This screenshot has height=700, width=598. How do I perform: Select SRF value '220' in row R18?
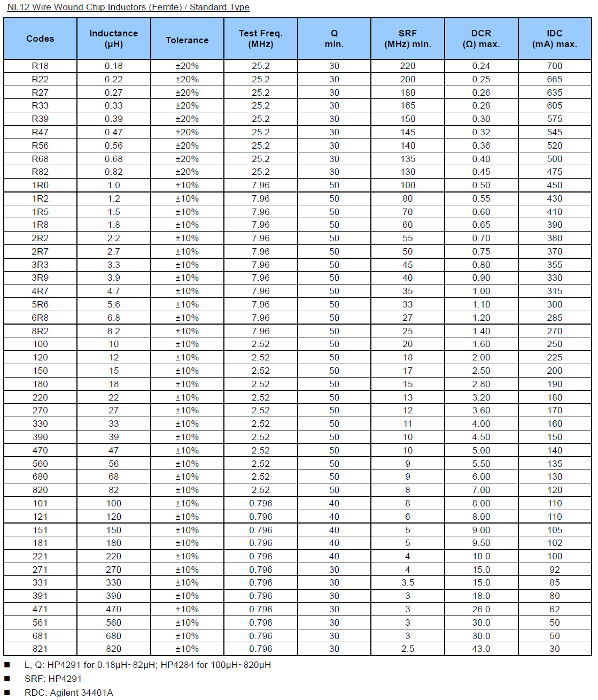pos(408,66)
